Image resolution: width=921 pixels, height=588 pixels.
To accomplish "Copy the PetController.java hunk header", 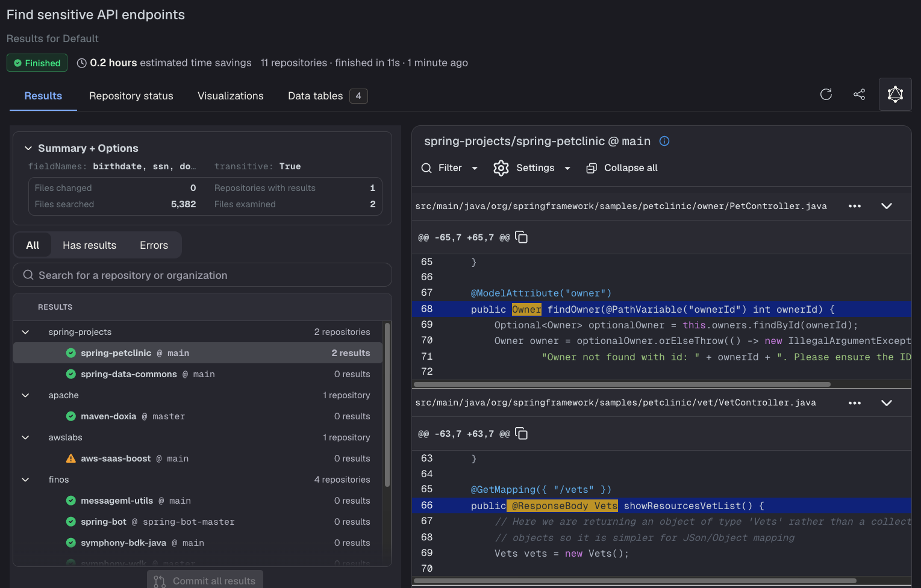I will (522, 237).
